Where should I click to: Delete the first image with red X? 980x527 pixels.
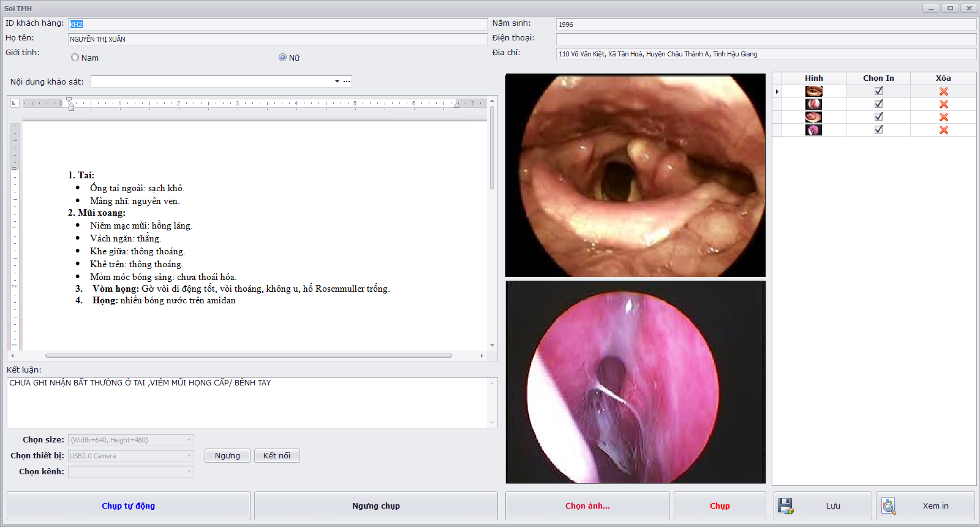coord(943,91)
